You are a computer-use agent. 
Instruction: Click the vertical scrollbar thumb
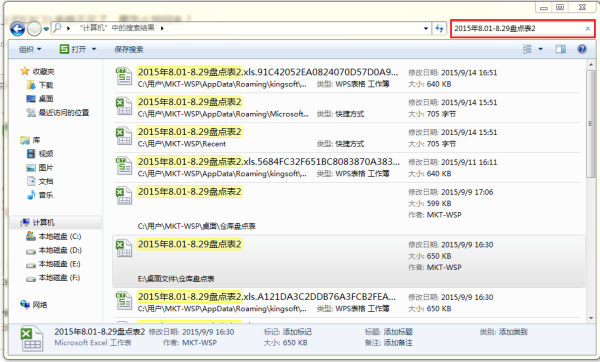click(591, 123)
